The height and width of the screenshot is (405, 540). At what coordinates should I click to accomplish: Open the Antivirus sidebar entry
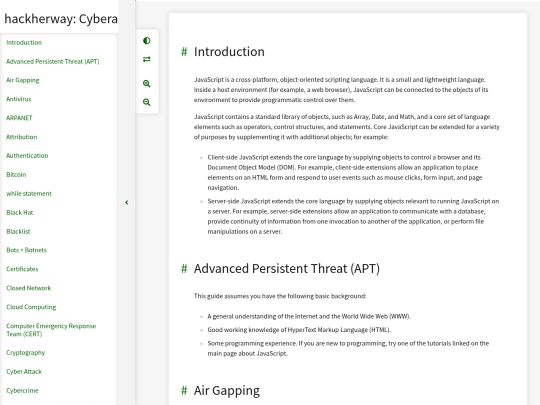(x=19, y=99)
